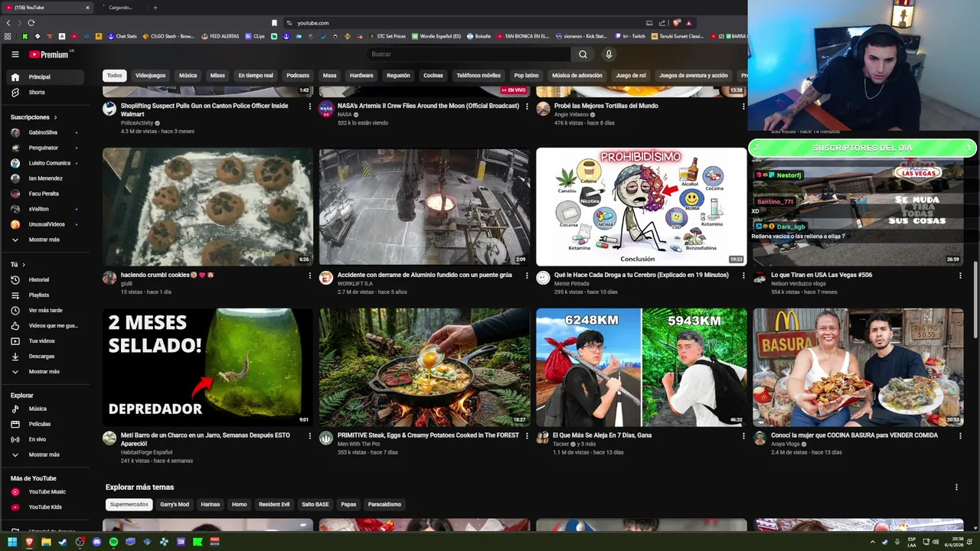The image size is (980, 551).
Task: Click the Mente Pintada channel avatar
Action: pyautogui.click(x=543, y=278)
